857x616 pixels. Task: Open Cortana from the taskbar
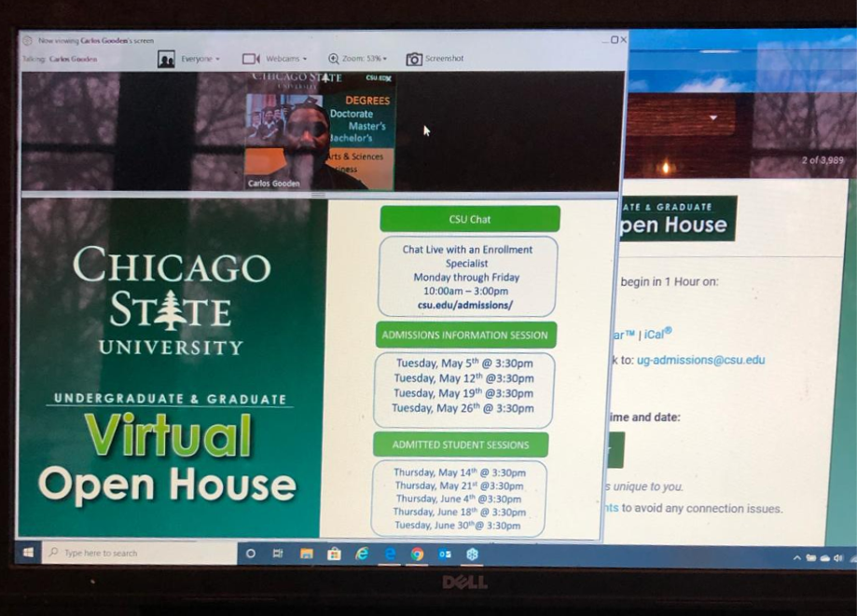tap(251, 554)
